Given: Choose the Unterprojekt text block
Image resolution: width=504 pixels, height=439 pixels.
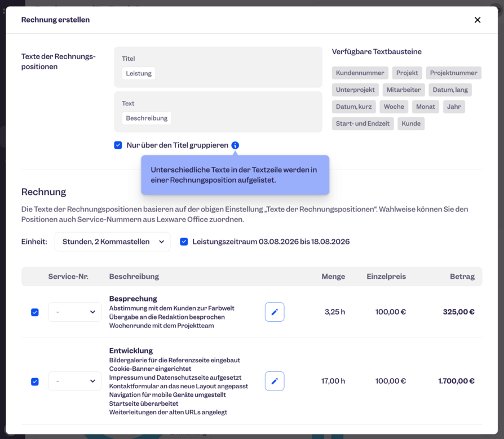Looking at the screenshot, I should click(355, 90).
